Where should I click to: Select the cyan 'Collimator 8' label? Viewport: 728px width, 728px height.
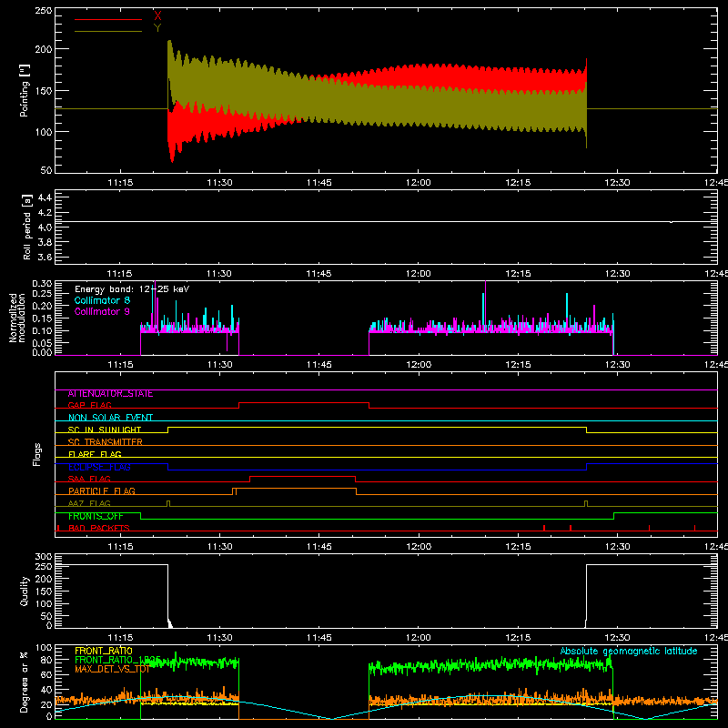102,300
